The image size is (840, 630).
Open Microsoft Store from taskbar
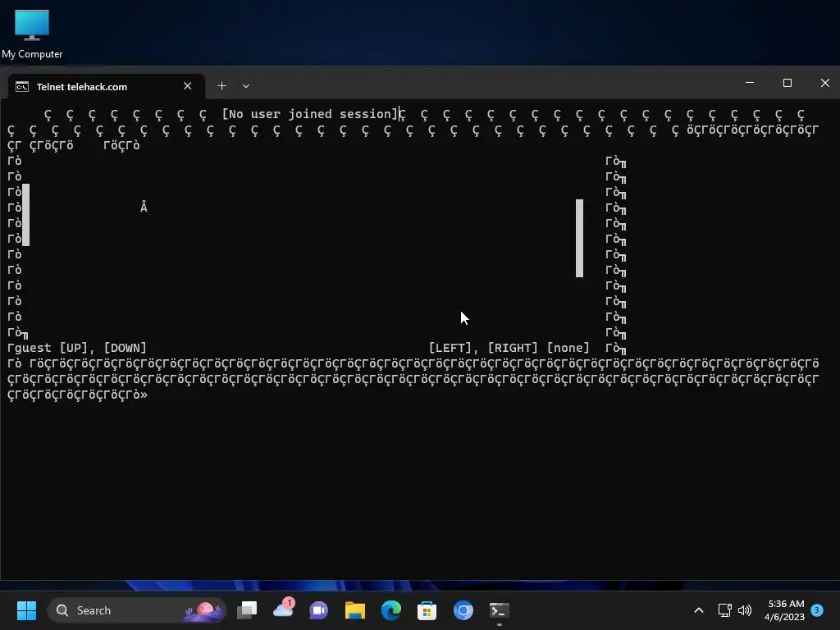[x=427, y=610]
